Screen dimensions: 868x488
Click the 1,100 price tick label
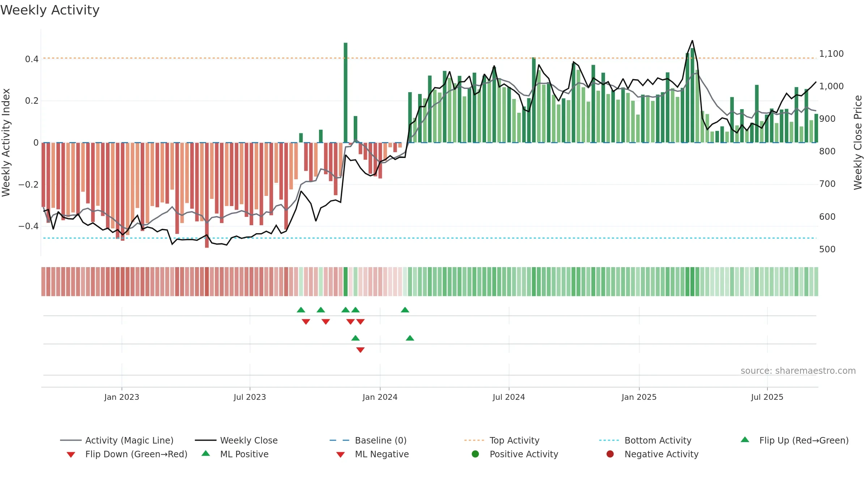click(831, 53)
